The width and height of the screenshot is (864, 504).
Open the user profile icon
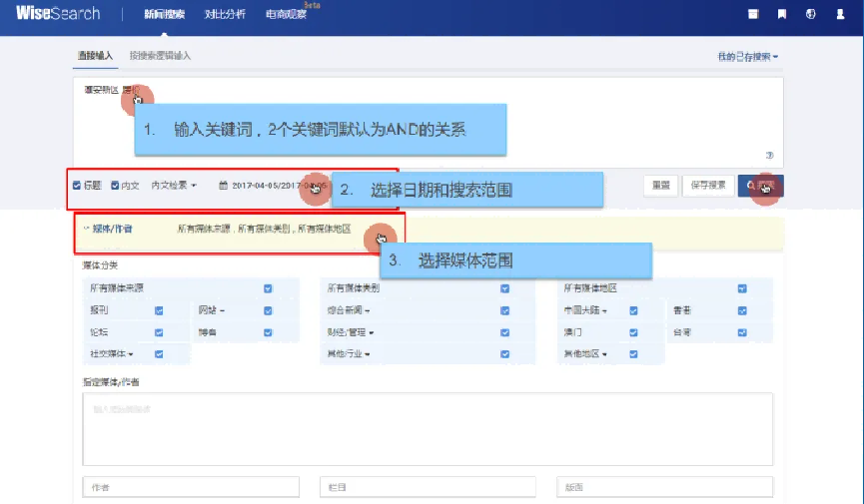pyautogui.click(x=838, y=15)
